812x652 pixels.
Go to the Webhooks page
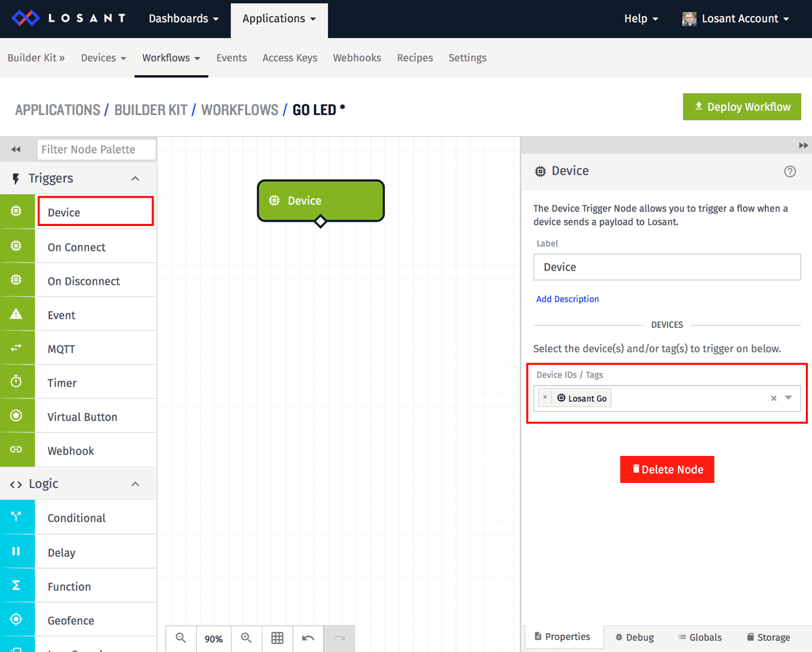pos(357,57)
